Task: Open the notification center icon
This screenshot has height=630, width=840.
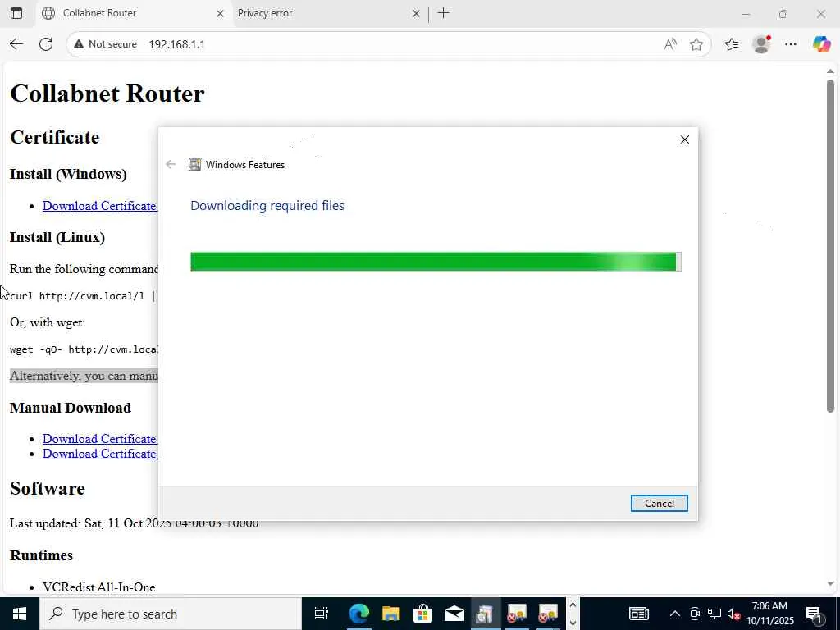Action: click(x=814, y=614)
